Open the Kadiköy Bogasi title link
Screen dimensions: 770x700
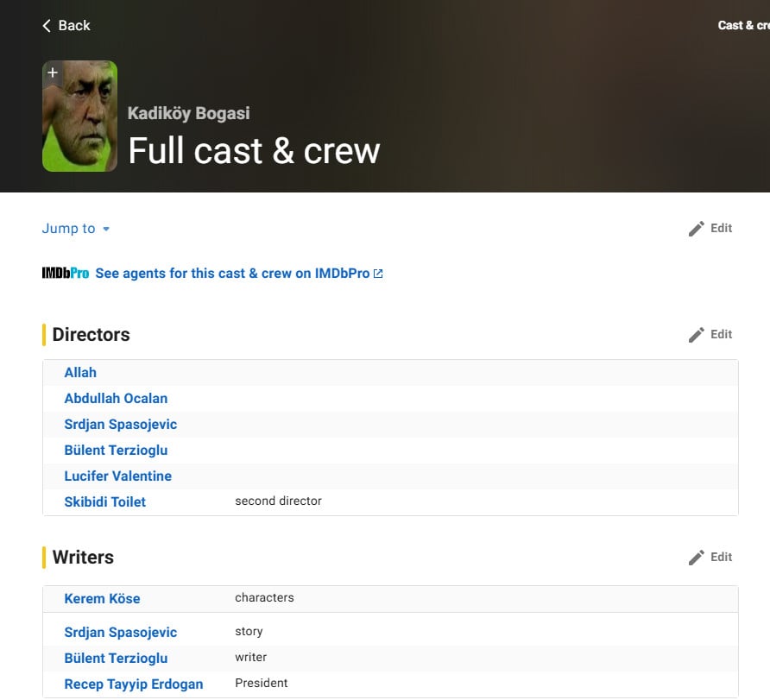pyautogui.click(x=188, y=113)
